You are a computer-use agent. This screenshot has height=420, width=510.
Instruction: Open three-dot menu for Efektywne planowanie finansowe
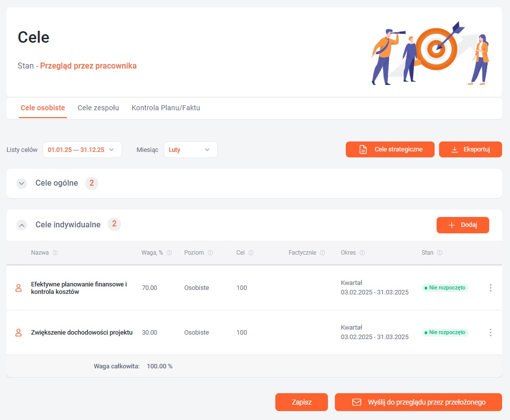point(490,288)
